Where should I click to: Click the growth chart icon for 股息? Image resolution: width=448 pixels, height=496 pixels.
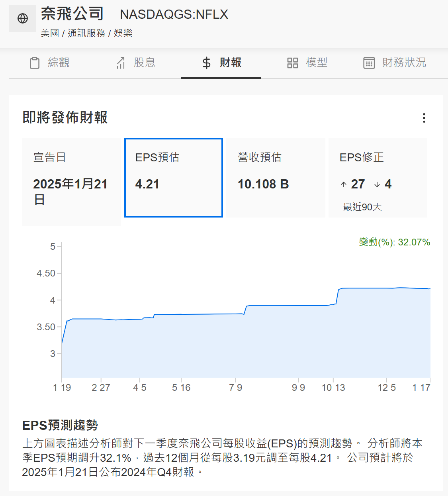coord(121,63)
